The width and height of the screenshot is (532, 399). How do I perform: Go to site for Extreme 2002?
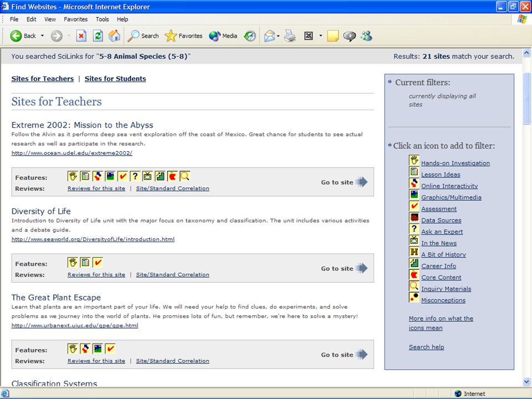[344, 182]
